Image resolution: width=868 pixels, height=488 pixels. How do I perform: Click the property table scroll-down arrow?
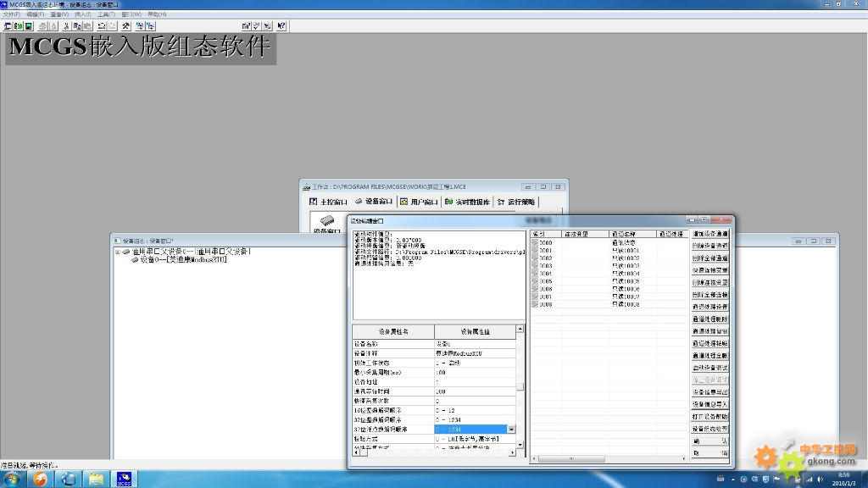pos(520,444)
